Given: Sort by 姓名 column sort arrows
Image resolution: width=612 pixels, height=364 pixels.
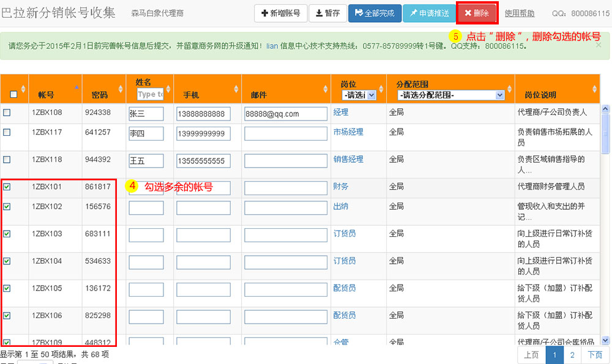Looking at the screenshot, I should click(x=168, y=89).
